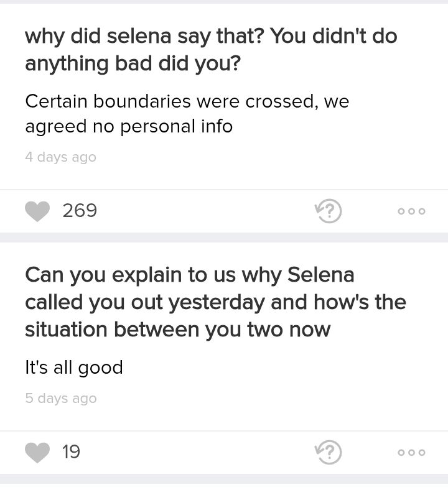Screen dimensions: 448x490
Task: Open more options for the 5 days ago answer
Action: (x=411, y=453)
